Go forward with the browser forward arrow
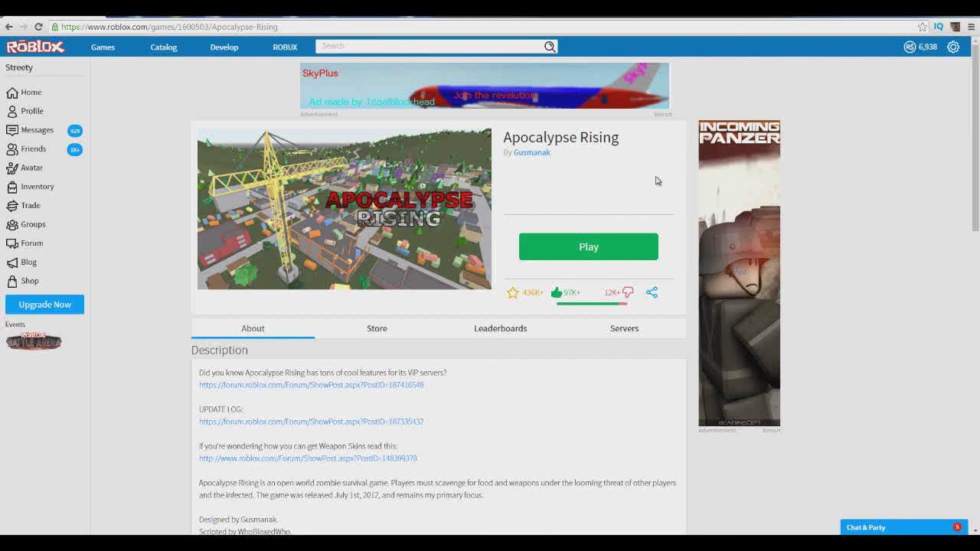 [x=24, y=27]
